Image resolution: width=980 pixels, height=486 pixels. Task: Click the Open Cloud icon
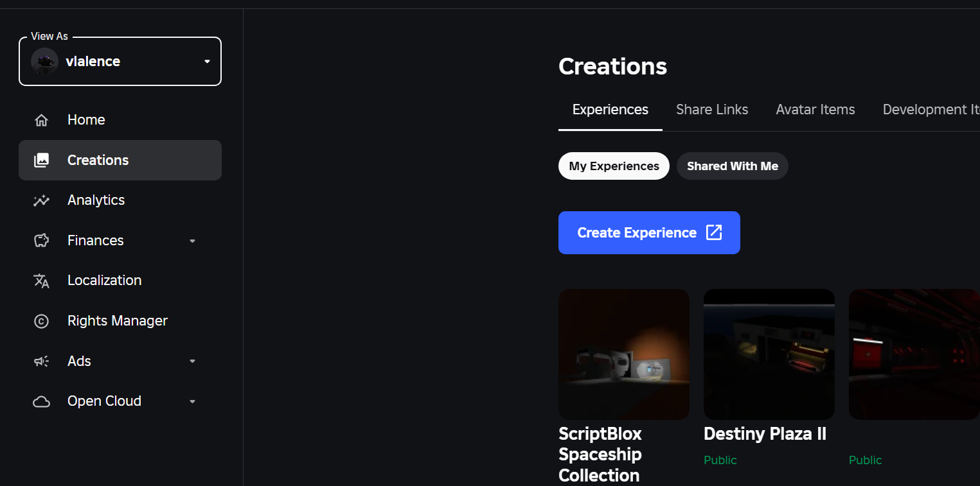click(x=41, y=401)
